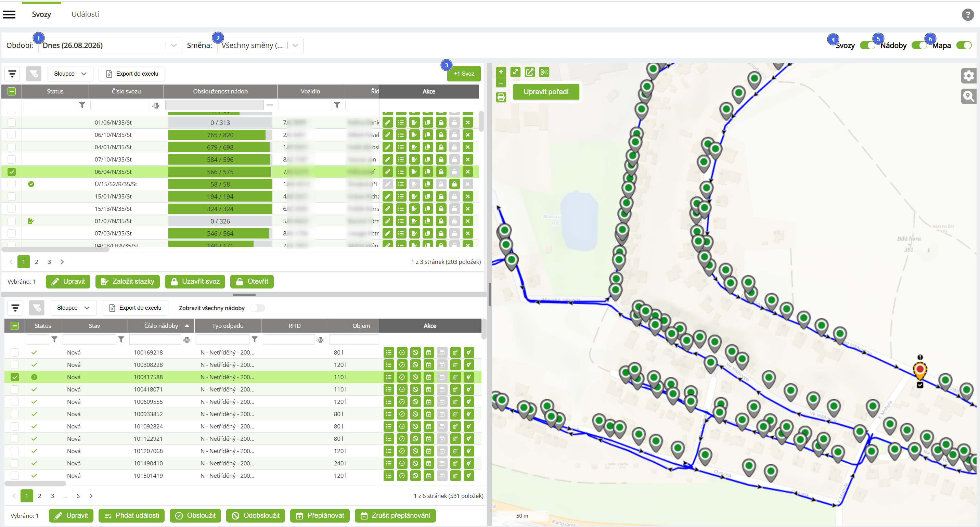The image size is (980, 527).
Task: Click pencil edit icon for route 15/01/N/35/St
Action: click(388, 196)
